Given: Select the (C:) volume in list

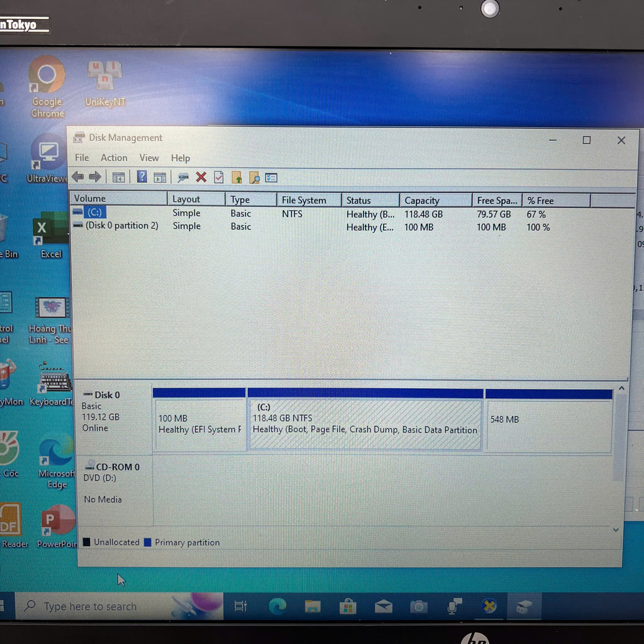Looking at the screenshot, I should [94, 213].
